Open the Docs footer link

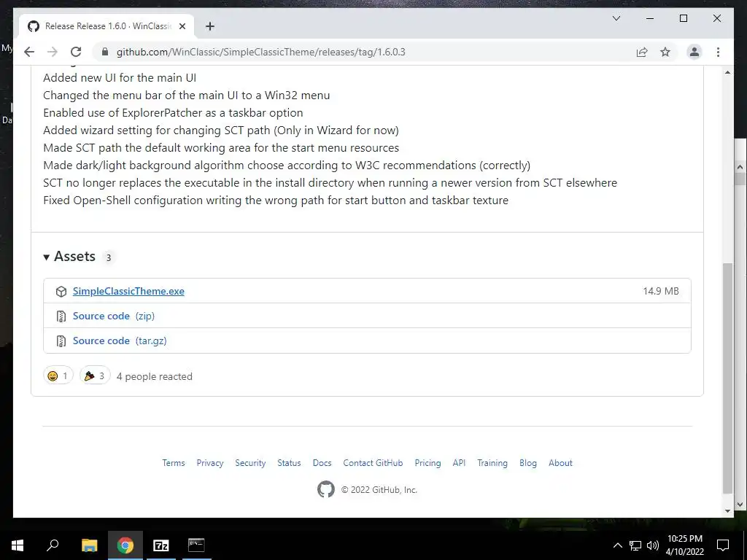pos(322,463)
